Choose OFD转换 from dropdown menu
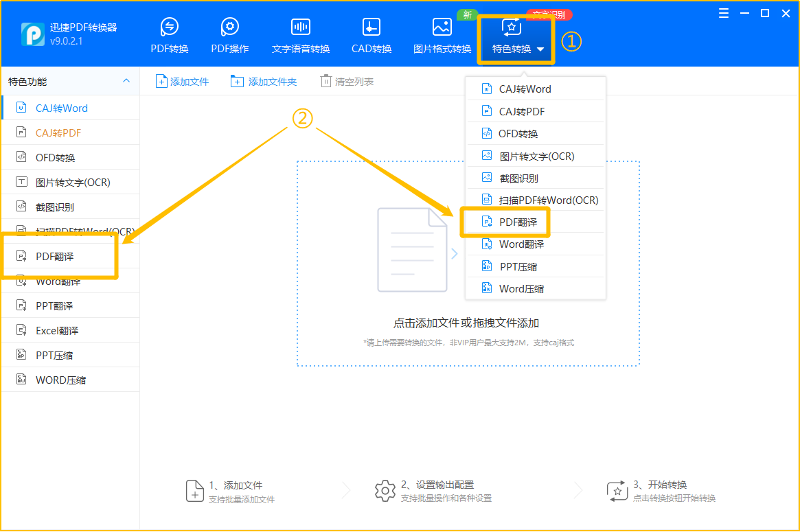800x532 pixels. tap(535, 134)
